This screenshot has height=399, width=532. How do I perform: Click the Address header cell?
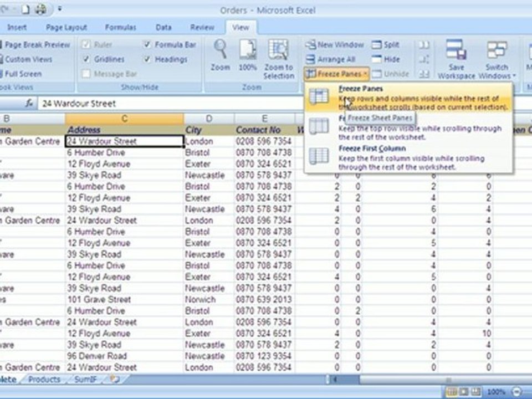(125, 130)
